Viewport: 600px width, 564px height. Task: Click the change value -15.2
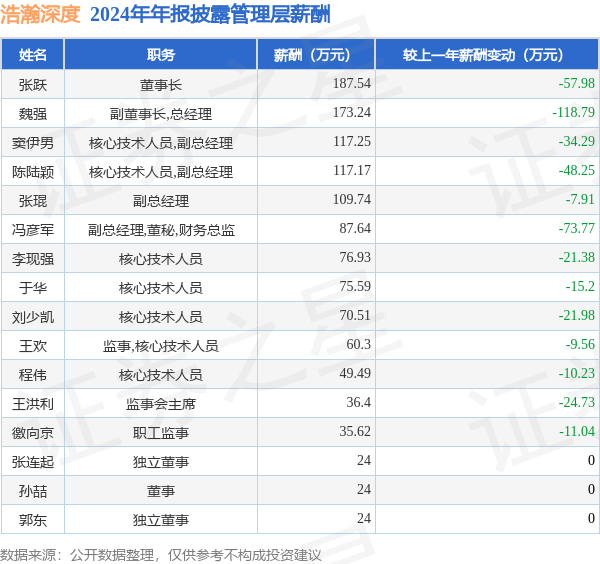[x=580, y=286]
